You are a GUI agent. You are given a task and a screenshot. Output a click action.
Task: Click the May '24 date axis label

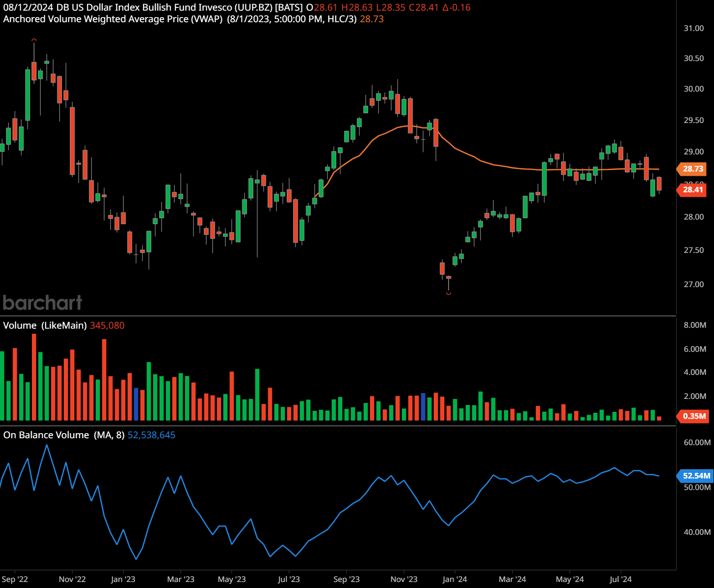570,579
